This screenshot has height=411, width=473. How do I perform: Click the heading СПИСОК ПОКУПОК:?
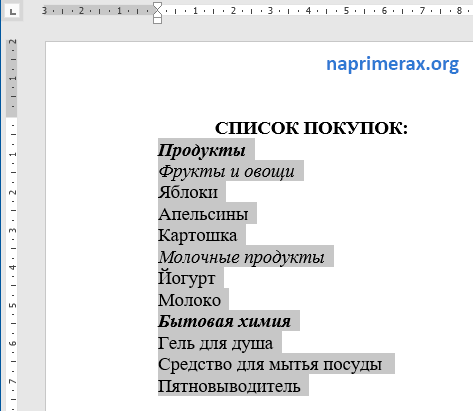coord(311,128)
